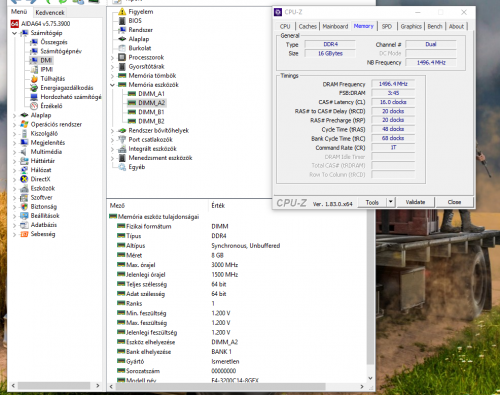
Task: Click the Egyéb icon in DMI tree
Action: click(122, 167)
